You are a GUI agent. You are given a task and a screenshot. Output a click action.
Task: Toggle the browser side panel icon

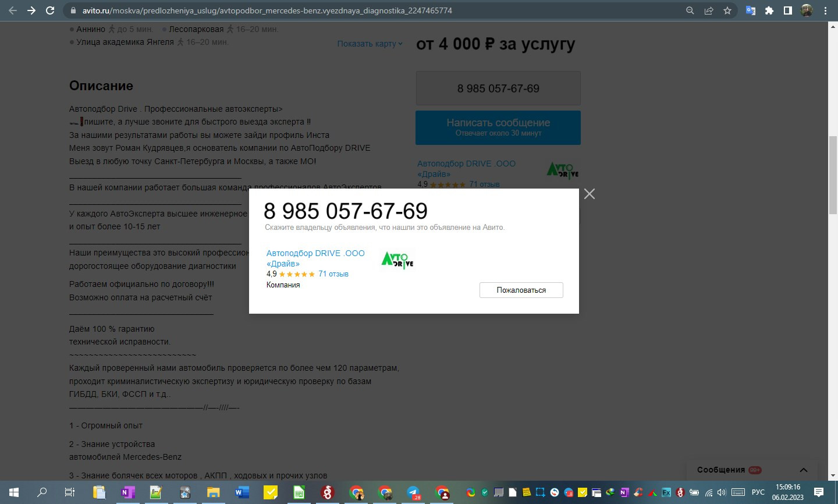coord(788,10)
